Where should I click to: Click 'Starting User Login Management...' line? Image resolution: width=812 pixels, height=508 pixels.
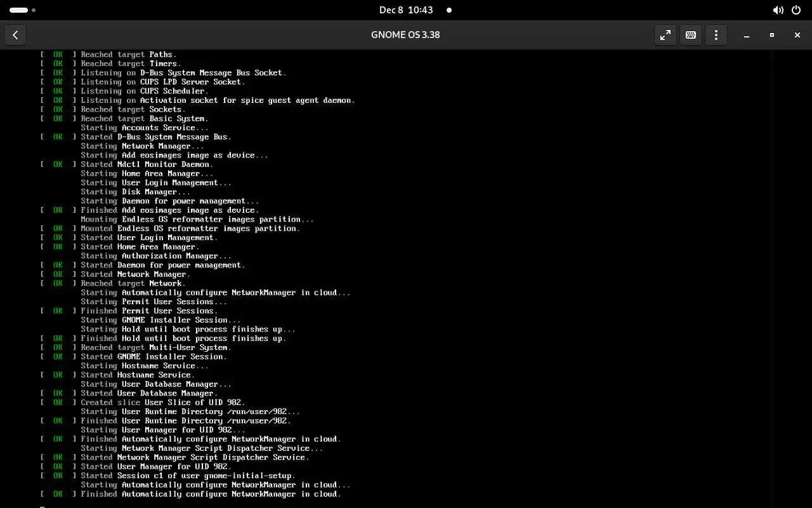(156, 182)
